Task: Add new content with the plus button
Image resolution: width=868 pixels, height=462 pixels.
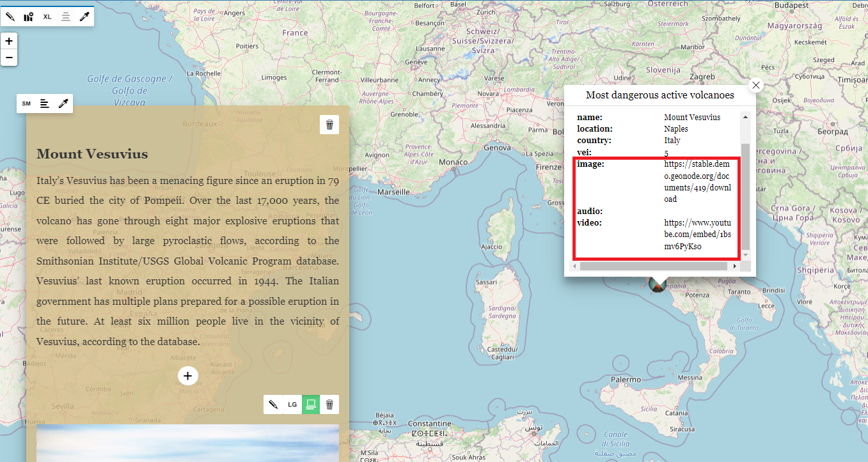Action: tap(187, 376)
